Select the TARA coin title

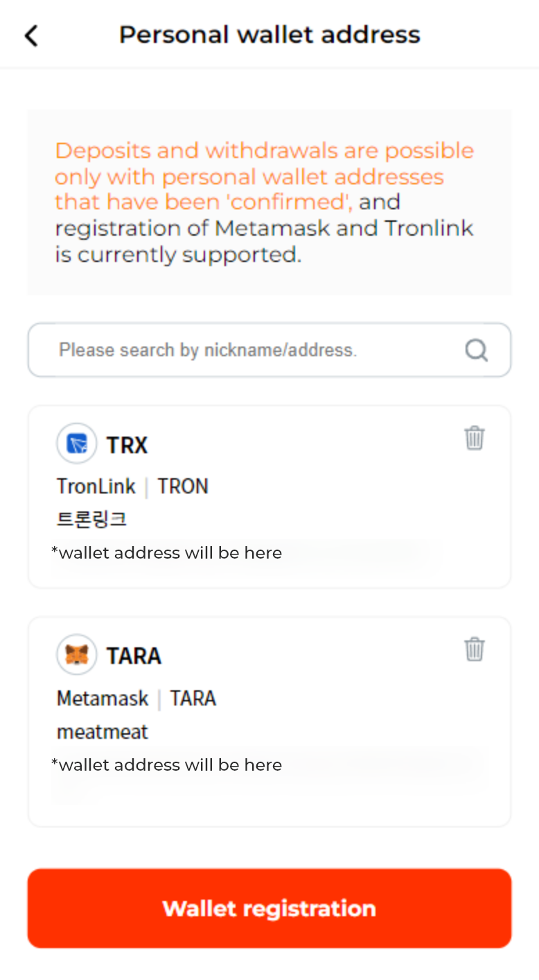click(x=134, y=656)
